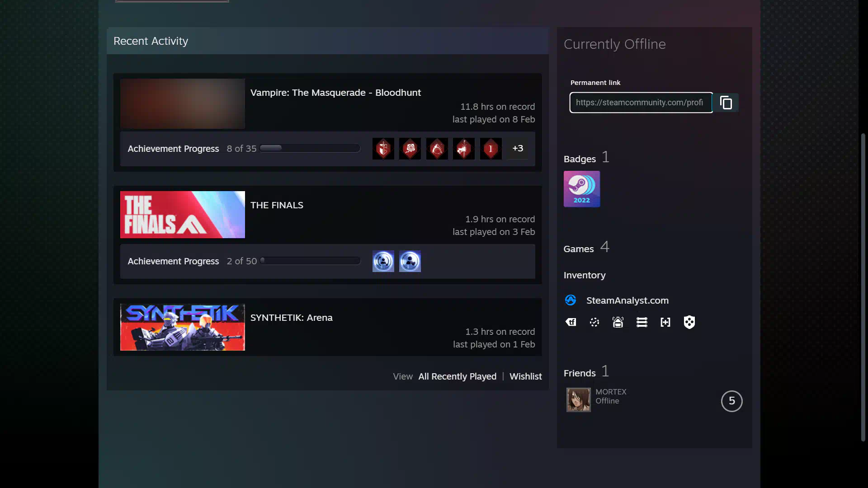Viewport: 868px width, 488px height.
Task: Click '11.8 hrs on record' text
Action: click(497, 107)
